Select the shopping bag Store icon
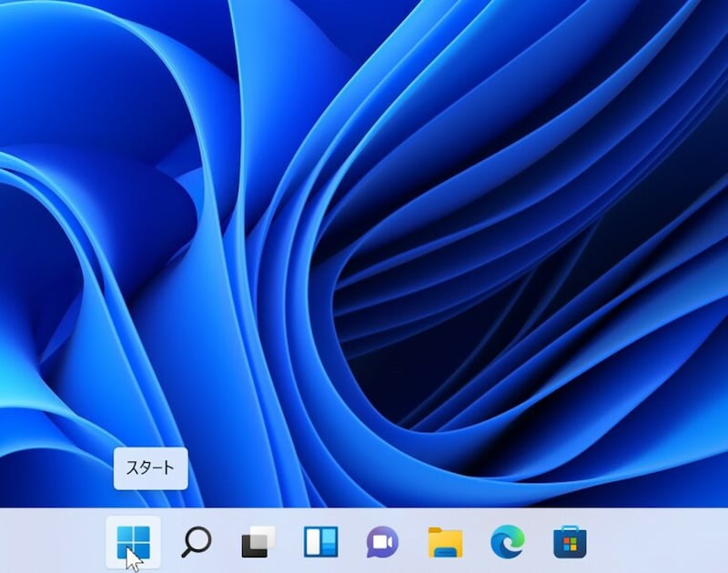Image resolution: width=728 pixels, height=573 pixels. point(570,542)
